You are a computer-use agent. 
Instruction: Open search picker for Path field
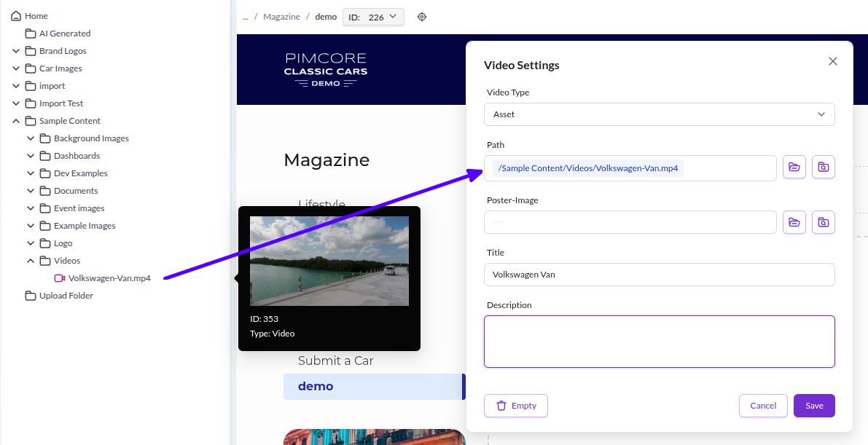823,168
